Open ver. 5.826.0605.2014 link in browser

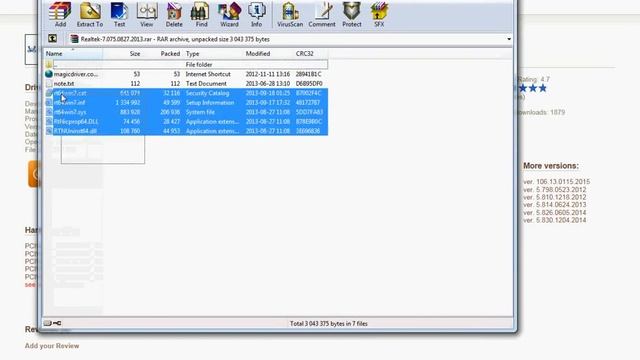[555, 212]
